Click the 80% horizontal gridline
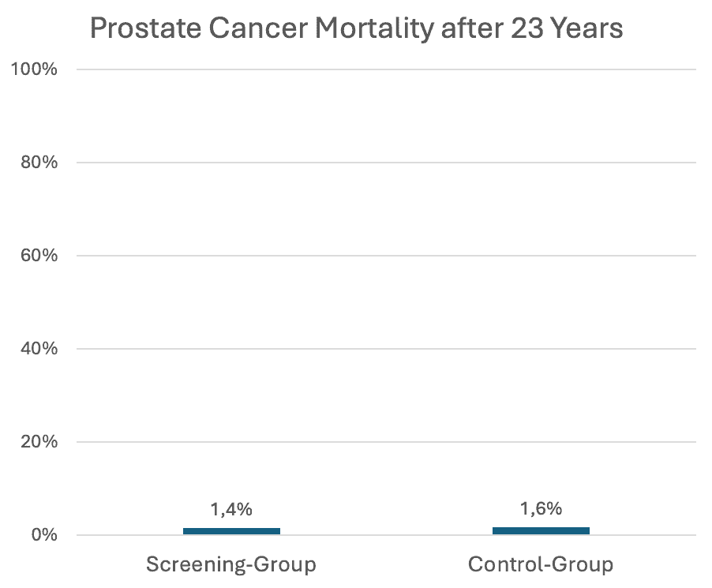 (387, 163)
